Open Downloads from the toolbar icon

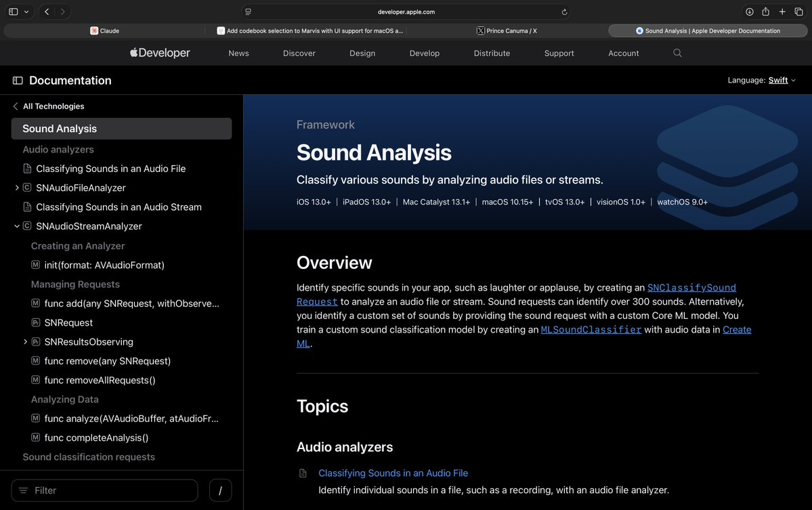pyautogui.click(x=750, y=12)
